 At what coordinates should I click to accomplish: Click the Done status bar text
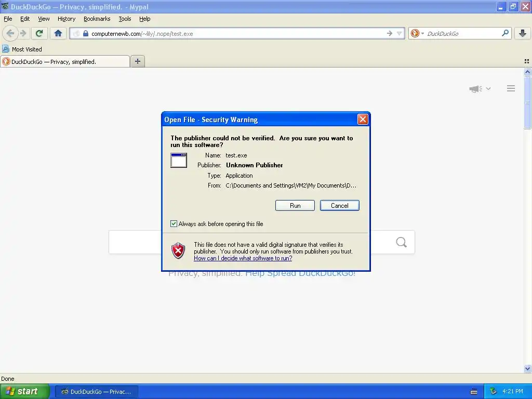[7, 379]
